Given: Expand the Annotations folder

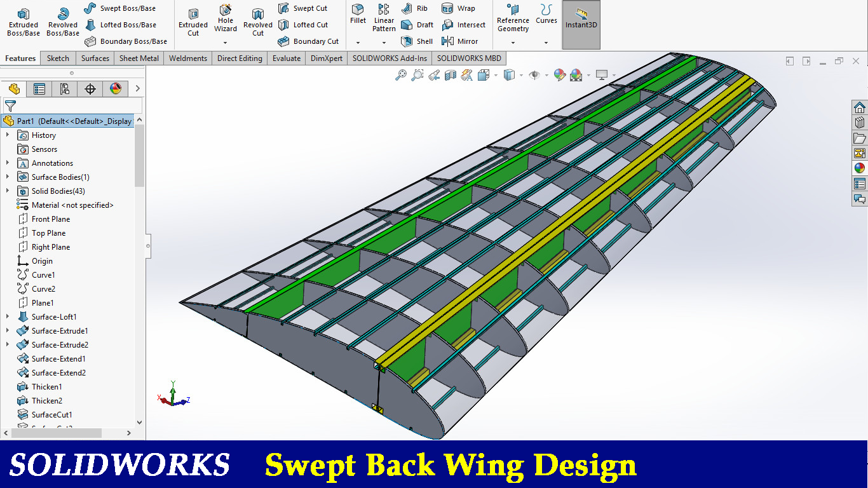Looking at the screenshot, I should point(8,163).
